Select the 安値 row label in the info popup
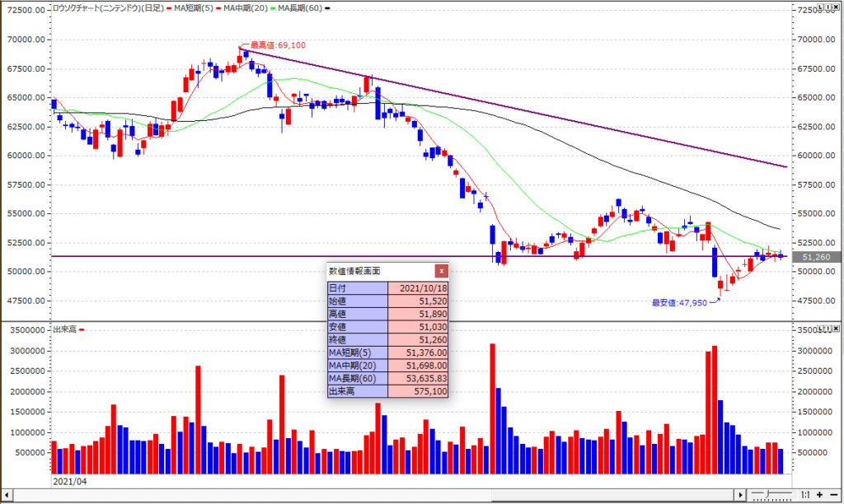This screenshot has height=504, width=844. pos(358,327)
